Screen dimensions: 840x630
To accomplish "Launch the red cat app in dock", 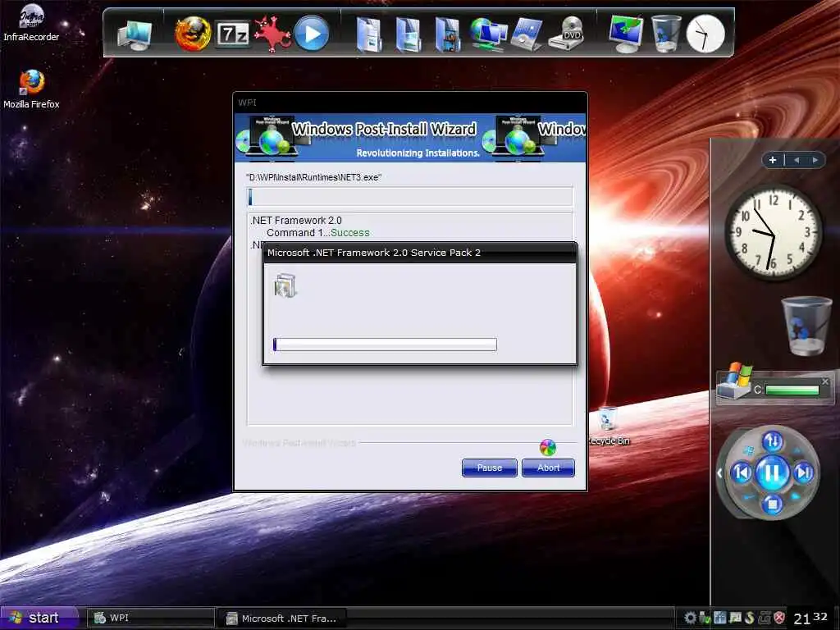I will click(x=272, y=34).
